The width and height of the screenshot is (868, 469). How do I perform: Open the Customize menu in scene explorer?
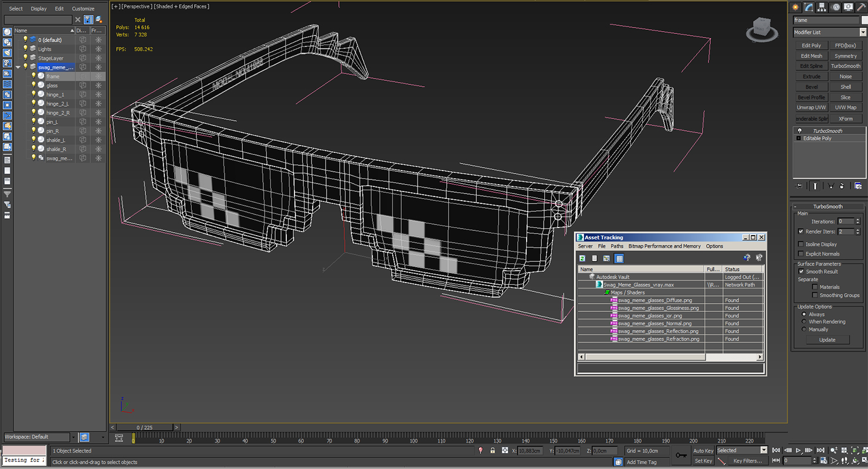83,9
